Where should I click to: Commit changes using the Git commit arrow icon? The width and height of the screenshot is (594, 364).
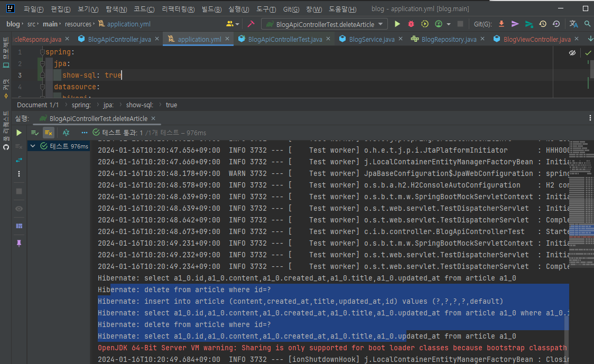coord(515,24)
